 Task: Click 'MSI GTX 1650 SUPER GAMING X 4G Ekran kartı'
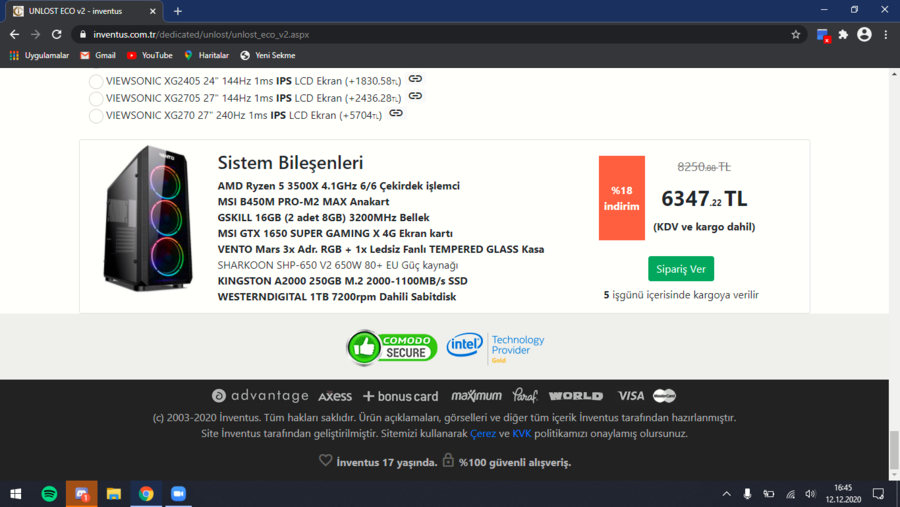(x=335, y=233)
